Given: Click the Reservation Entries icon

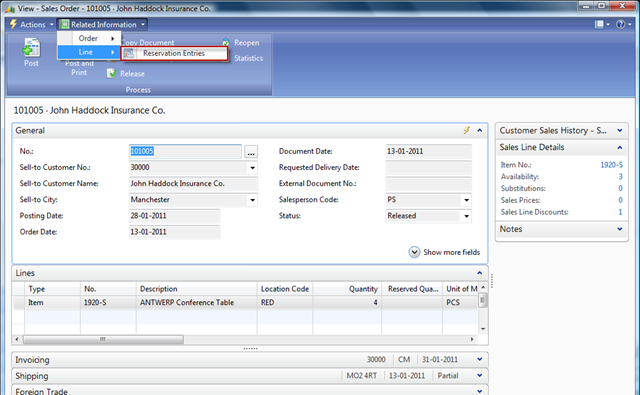Looking at the screenshot, I should [129, 53].
